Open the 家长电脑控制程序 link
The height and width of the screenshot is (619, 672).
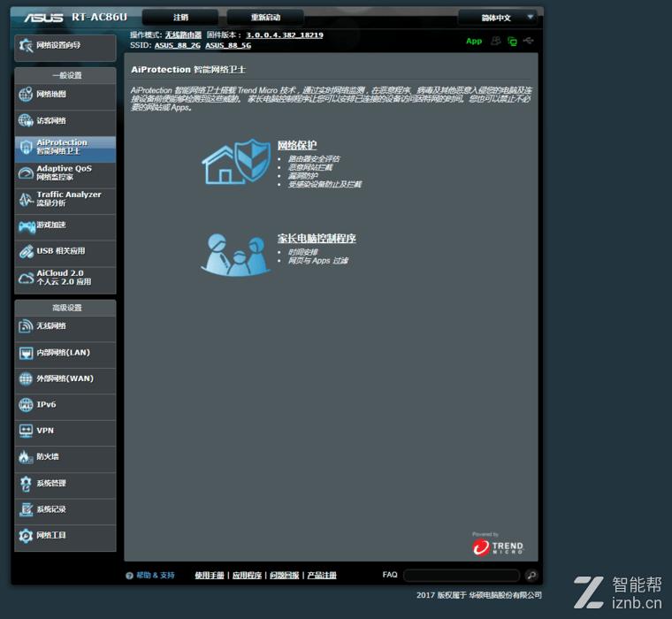[317, 239]
